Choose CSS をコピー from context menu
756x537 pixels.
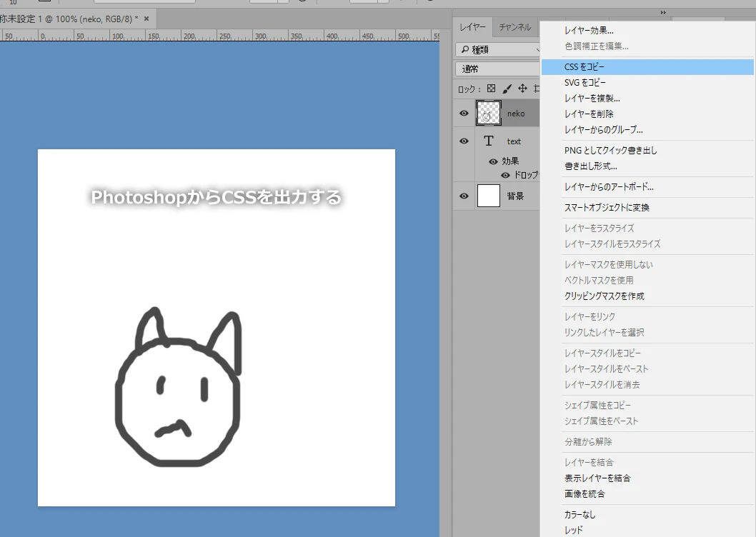[647, 67]
